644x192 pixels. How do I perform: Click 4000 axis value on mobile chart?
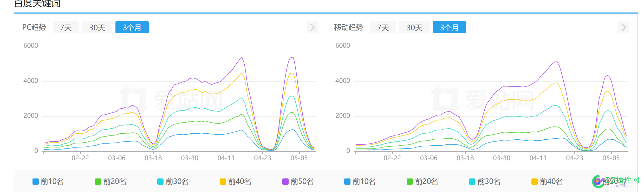pyautogui.click(x=343, y=81)
